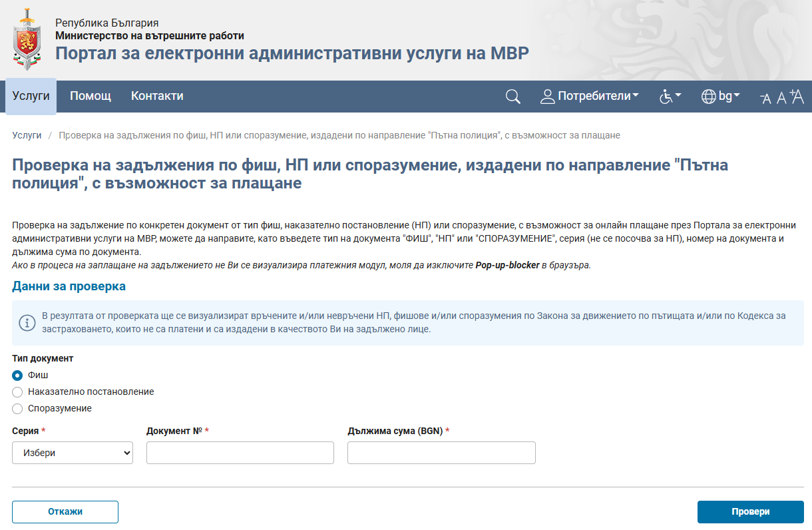The image size is (812, 530).
Task: Open the Серия Избери dropdown
Action: click(x=73, y=453)
